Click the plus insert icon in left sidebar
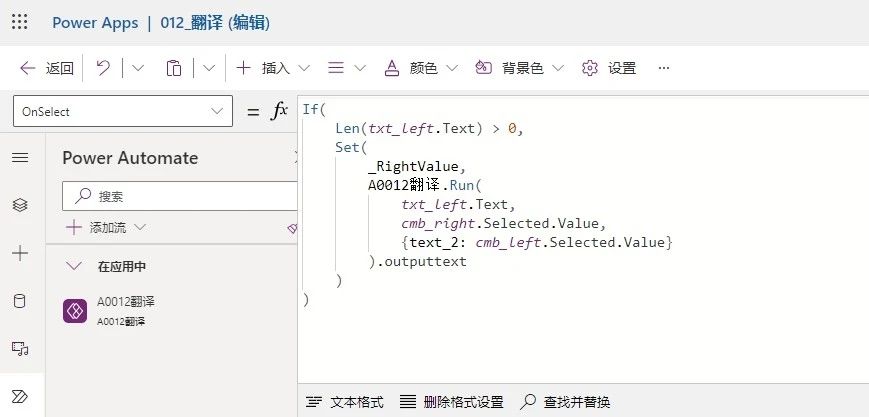 pos(19,254)
